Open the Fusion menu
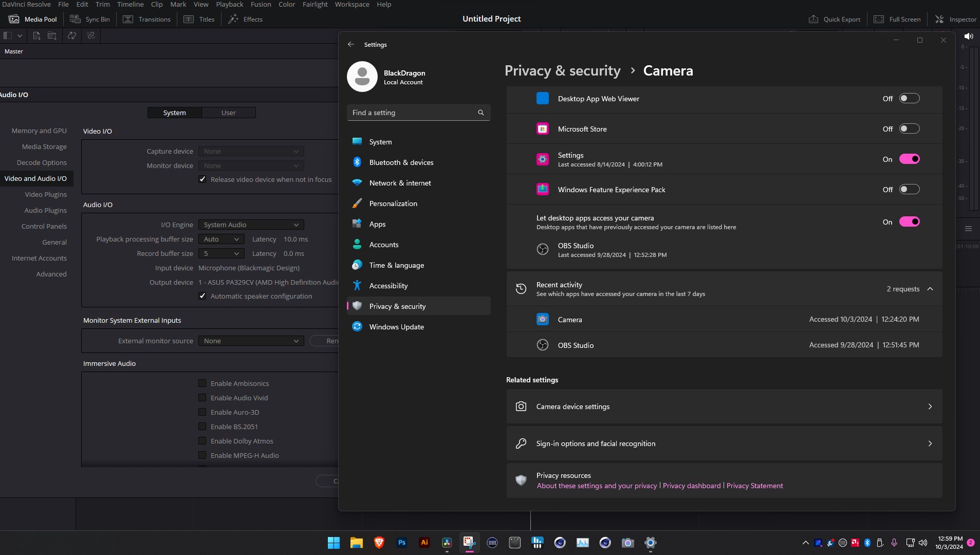 [261, 4]
